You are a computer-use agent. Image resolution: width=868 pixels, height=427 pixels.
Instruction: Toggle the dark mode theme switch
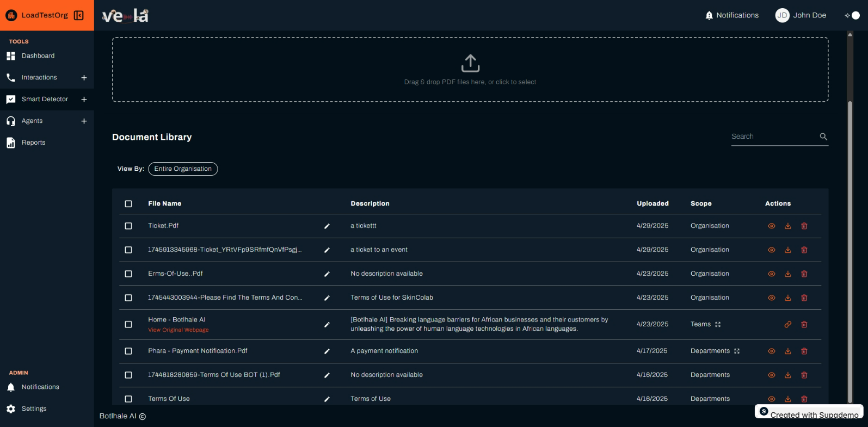[852, 15]
